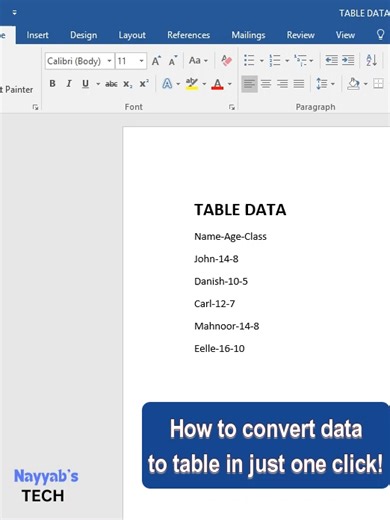Open the Mailings tab
Viewport: 390px width, 520px height.
248,35
